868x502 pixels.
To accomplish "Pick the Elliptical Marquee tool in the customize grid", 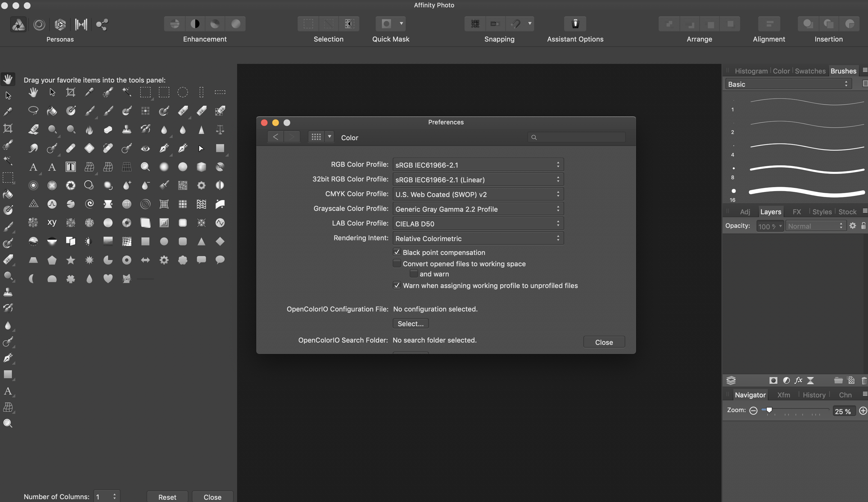I will click(182, 92).
